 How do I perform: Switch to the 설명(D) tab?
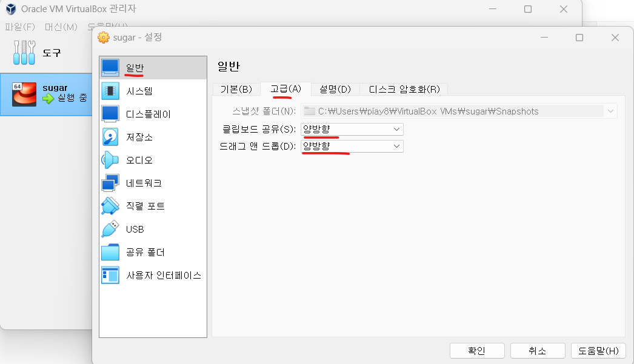point(335,89)
